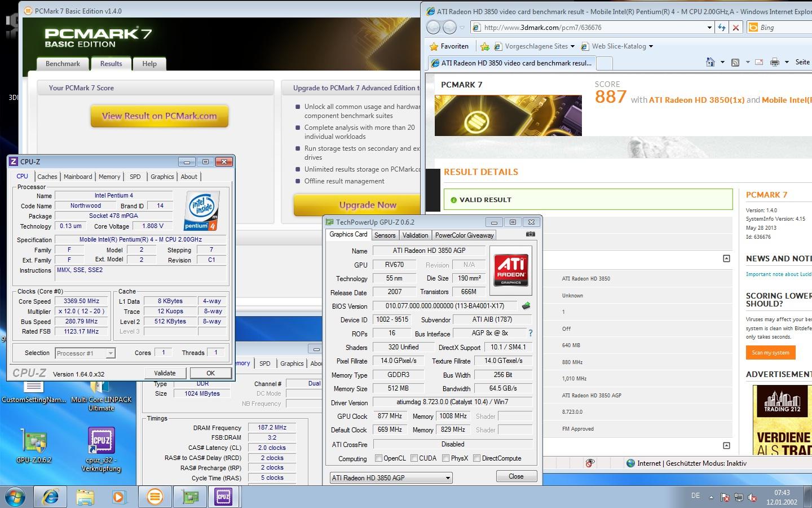Open IE Home page icon
The image size is (812, 508).
coord(710,62)
